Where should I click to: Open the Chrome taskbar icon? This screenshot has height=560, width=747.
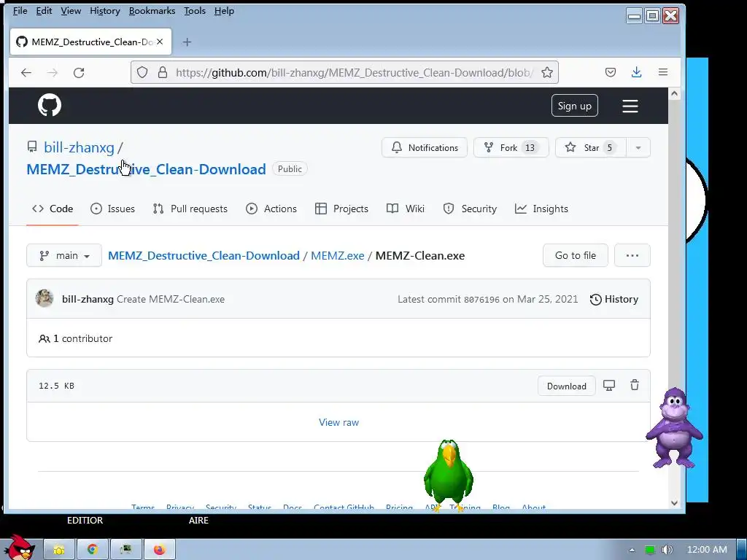pos(93,550)
